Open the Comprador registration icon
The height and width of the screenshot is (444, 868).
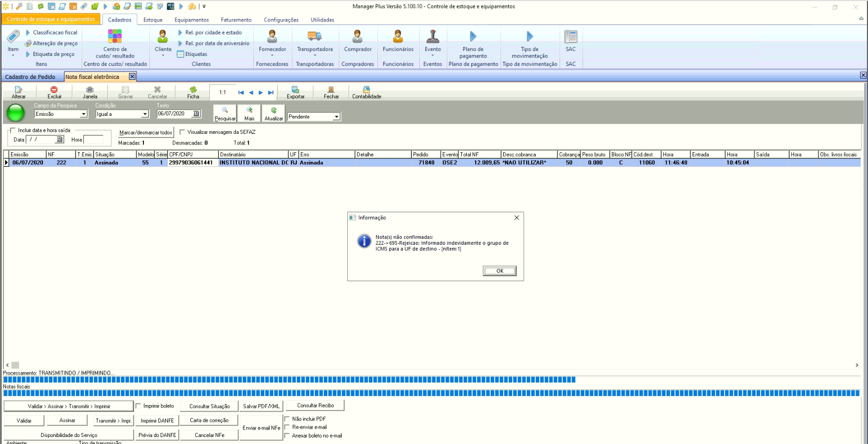click(357, 36)
